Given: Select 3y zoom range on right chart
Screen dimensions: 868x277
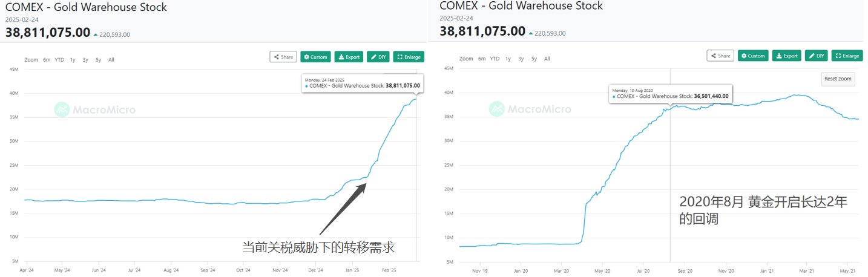Looking at the screenshot, I should [x=521, y=59].
